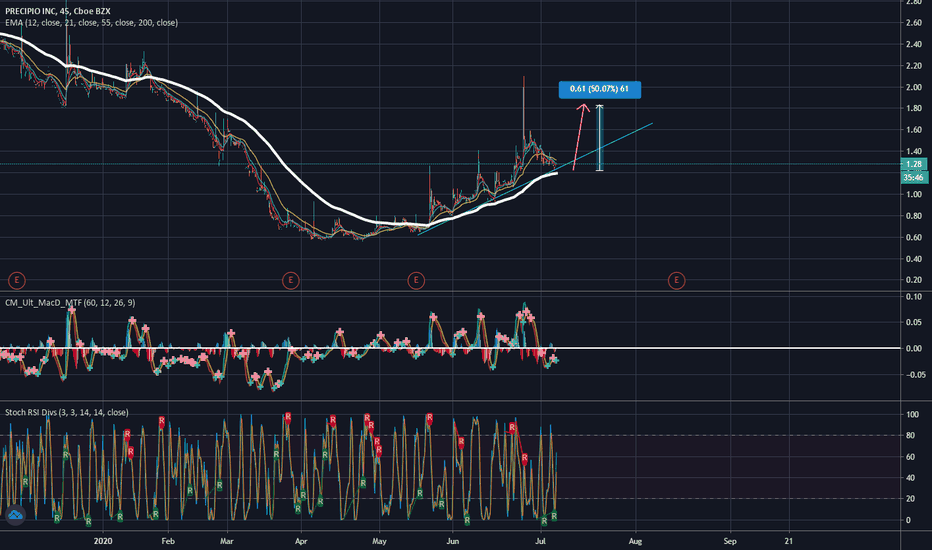This screenshot has width=932, height=550.
Task: Click the blue cloud icon at chart corner
Action: (x=15, y=515)
